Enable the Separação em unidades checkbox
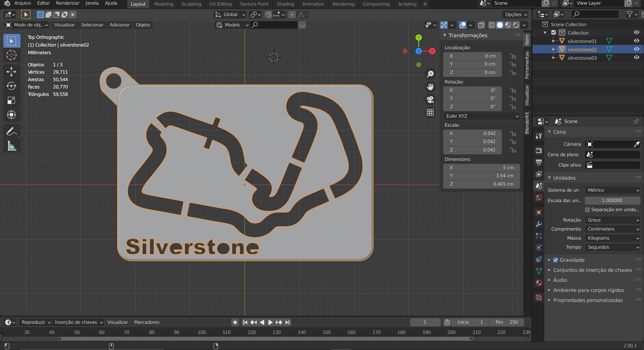The image size is (644, 350). 588,210
